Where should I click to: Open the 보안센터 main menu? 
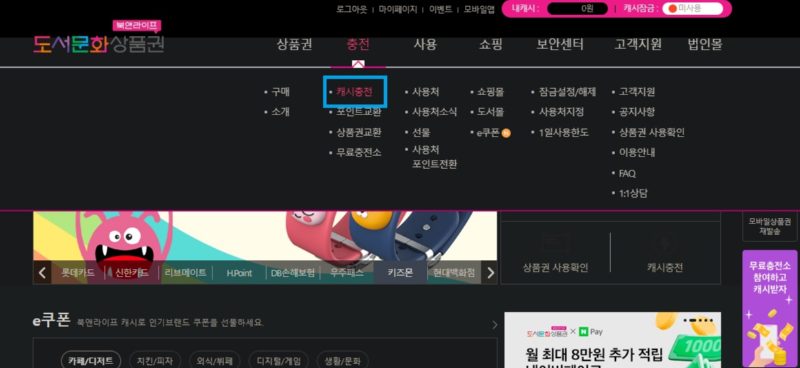tap(560, 44)
